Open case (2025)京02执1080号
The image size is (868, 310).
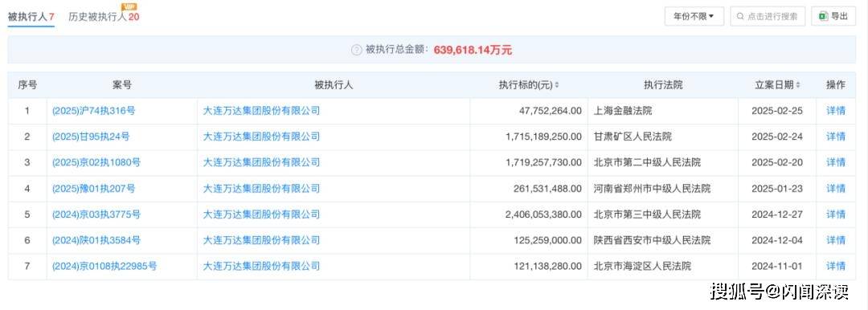(96, 162)
